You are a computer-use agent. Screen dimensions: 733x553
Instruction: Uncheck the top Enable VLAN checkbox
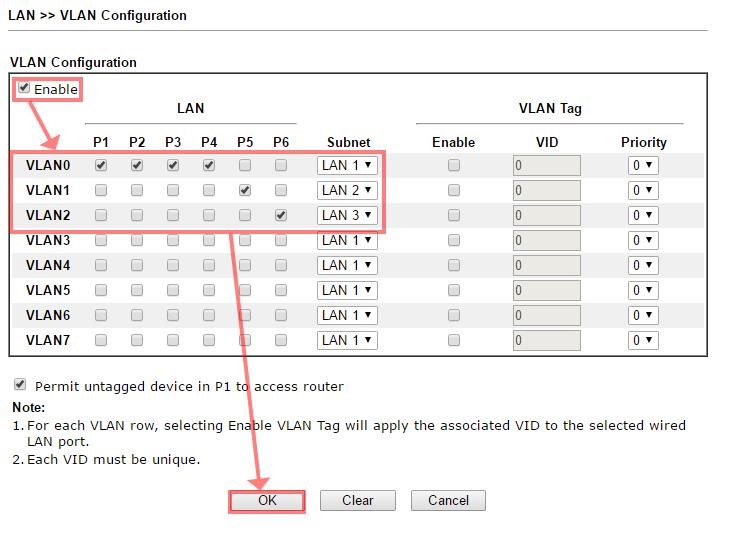click(x=24, y=88)
